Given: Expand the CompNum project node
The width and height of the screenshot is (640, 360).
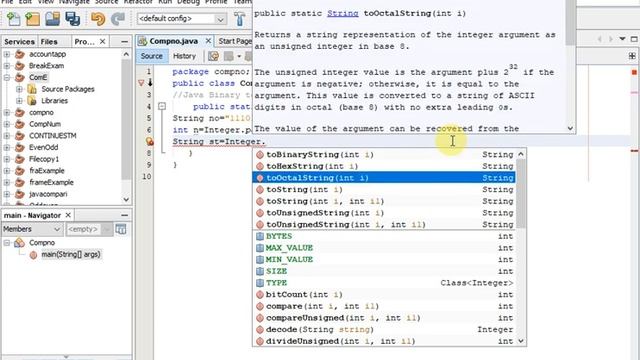Looking at the screenshot, I should tap(7, 124).
